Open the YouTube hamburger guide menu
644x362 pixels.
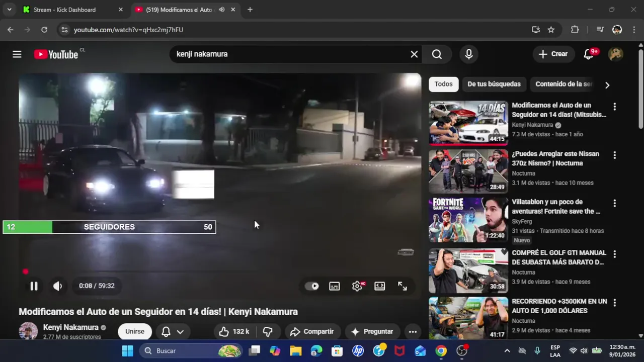pyautogui.click(x=17, y=54)
